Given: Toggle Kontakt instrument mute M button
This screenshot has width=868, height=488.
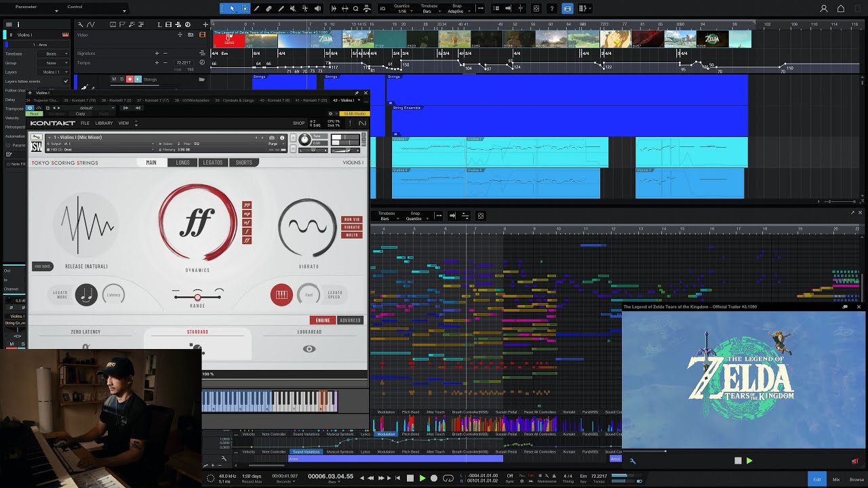Looking at the screenshot, I should (293, 149).
